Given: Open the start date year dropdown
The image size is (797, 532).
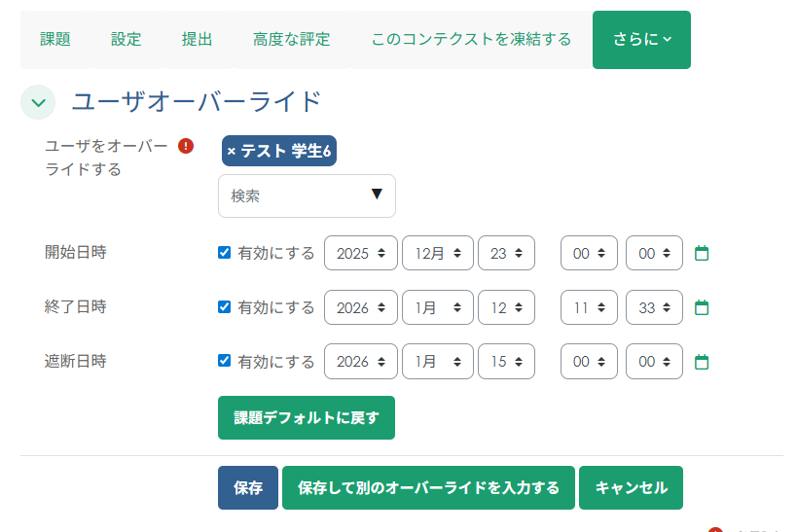Looking at the screenshot, I should click(360, 253).
